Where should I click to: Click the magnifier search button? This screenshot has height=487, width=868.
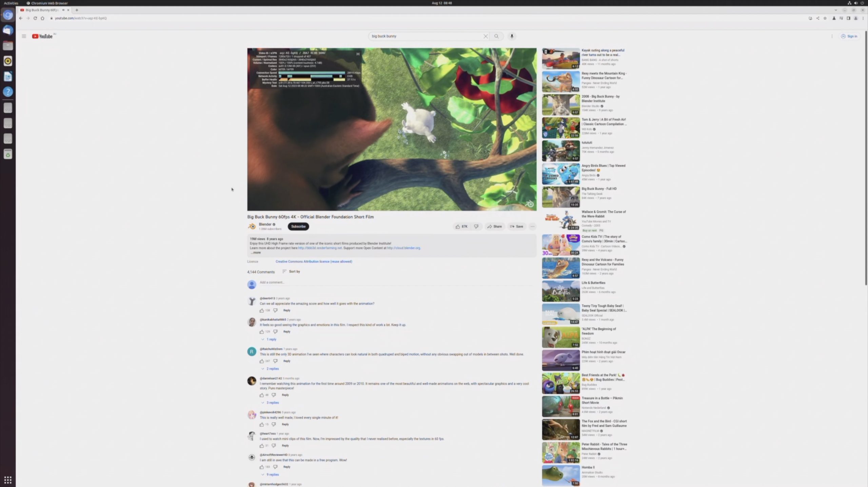496,36
